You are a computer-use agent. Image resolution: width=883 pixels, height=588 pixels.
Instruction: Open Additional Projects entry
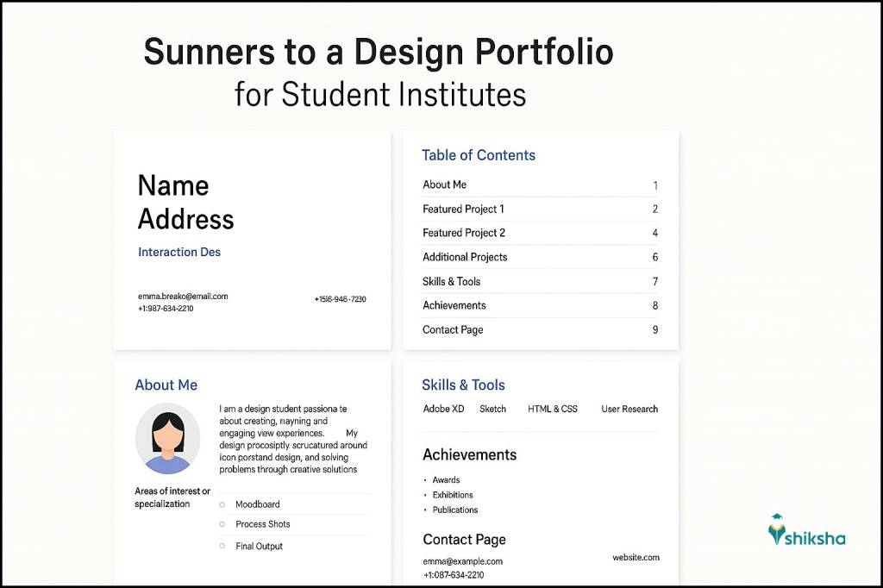click(466, 257)
